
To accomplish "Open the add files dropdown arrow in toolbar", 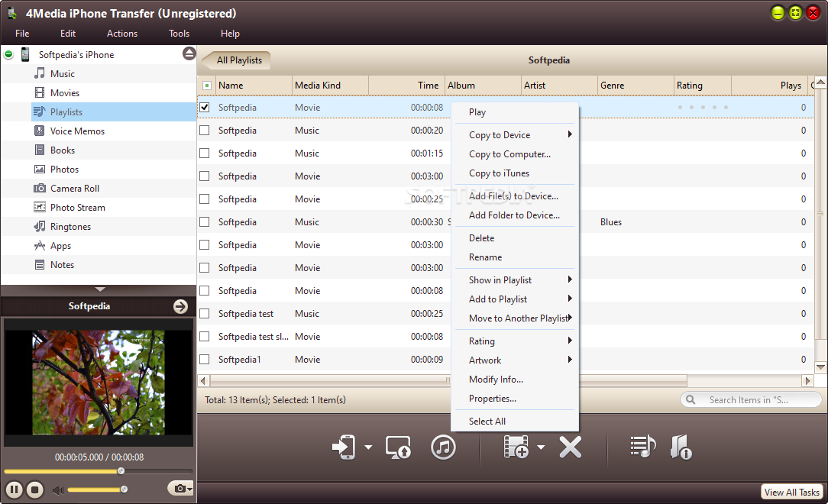I will [x=541, y=447].
